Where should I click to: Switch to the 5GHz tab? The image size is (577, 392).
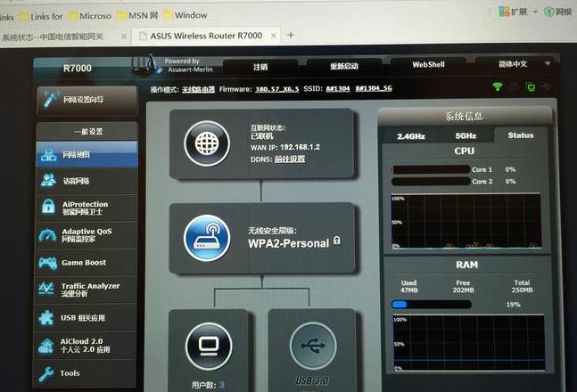466,135
